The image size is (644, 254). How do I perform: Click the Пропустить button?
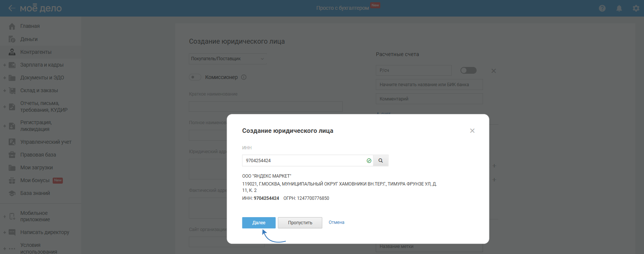coord(300,223)
